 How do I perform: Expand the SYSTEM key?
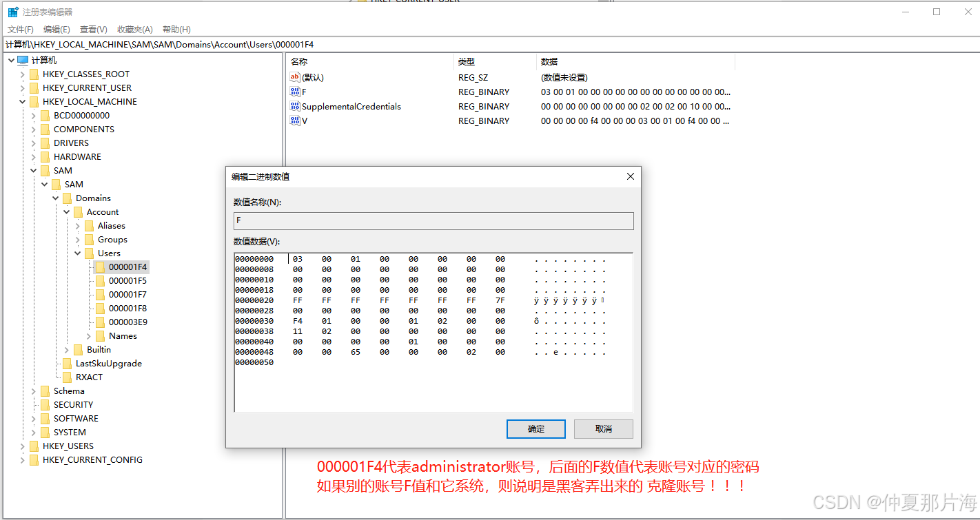tap(34, 432)
